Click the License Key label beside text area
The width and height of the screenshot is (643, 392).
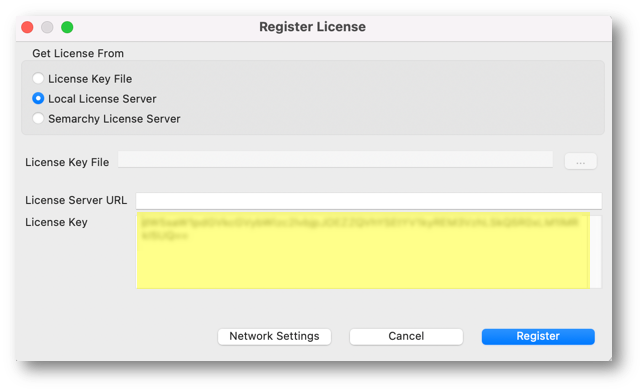pos(56,222)
